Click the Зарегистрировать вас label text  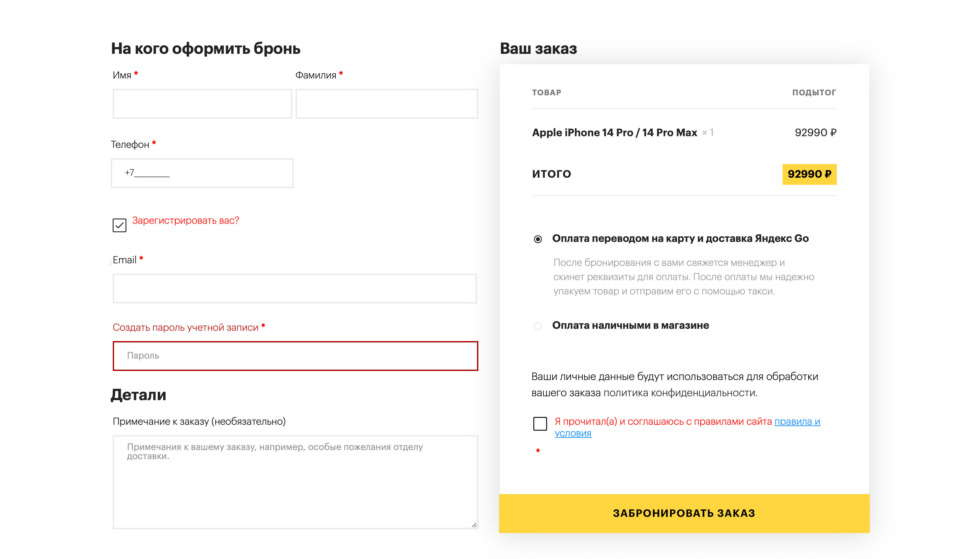pyautogui.click(x=185, y=220)
